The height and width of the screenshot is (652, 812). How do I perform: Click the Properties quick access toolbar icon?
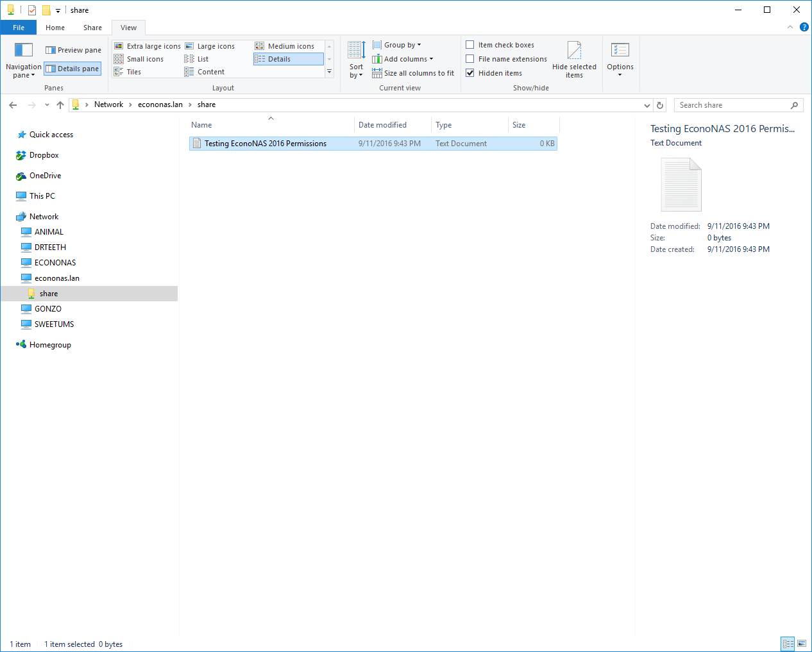click(x=32, y=10)
